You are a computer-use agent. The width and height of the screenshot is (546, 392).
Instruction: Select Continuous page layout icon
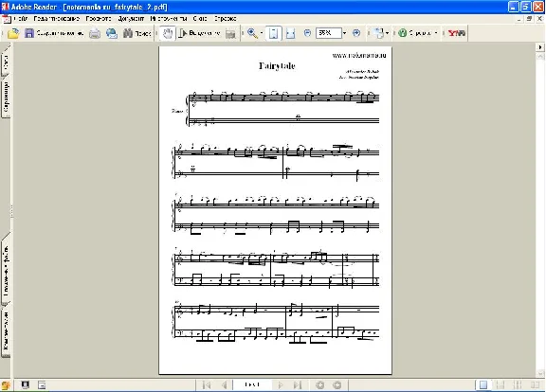pos(500,384)
